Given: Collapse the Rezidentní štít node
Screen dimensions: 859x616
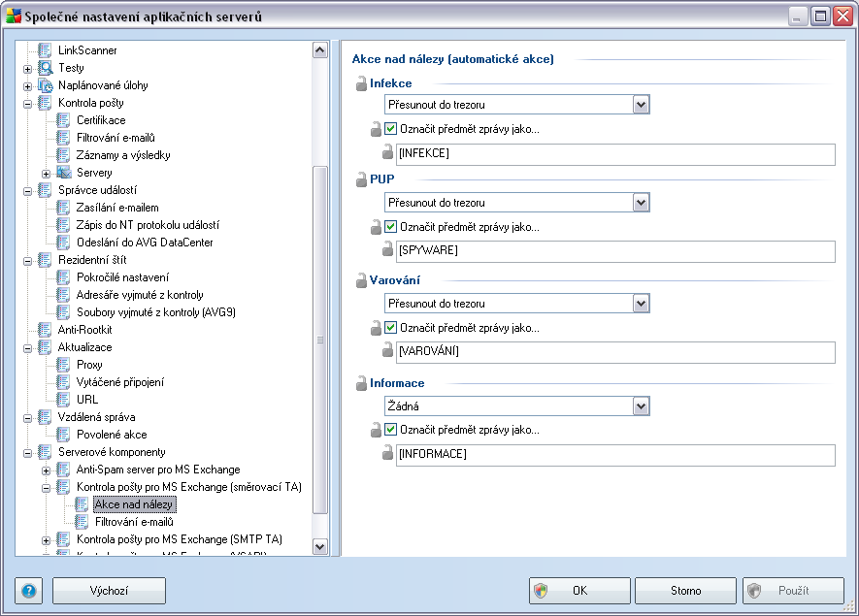Looking at the screenshot, I should (x=28, y=261).
